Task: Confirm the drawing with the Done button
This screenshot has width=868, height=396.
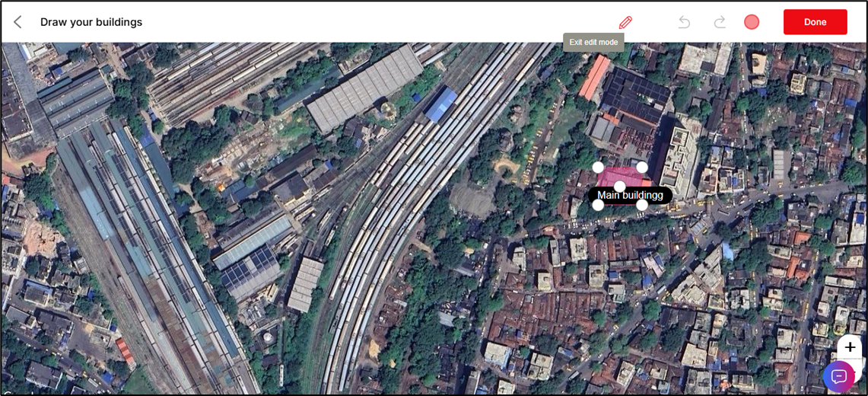Action: [815, 22]
